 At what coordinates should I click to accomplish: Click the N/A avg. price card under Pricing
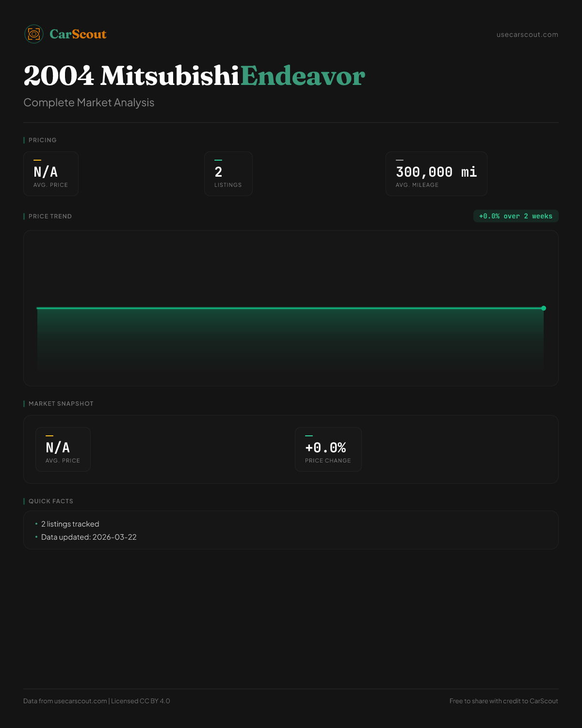[x=51, y=174]
